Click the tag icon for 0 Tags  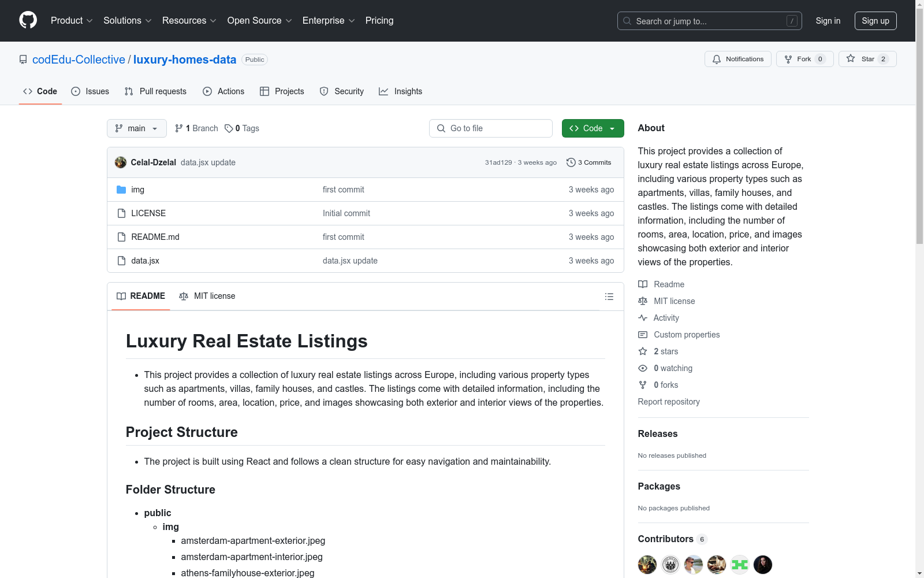point(229,128)
